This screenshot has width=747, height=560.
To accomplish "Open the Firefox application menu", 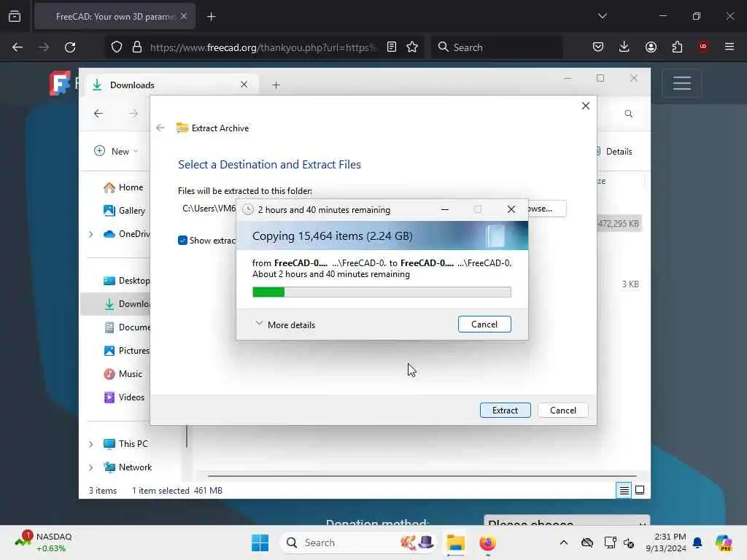I will (729, 47).
